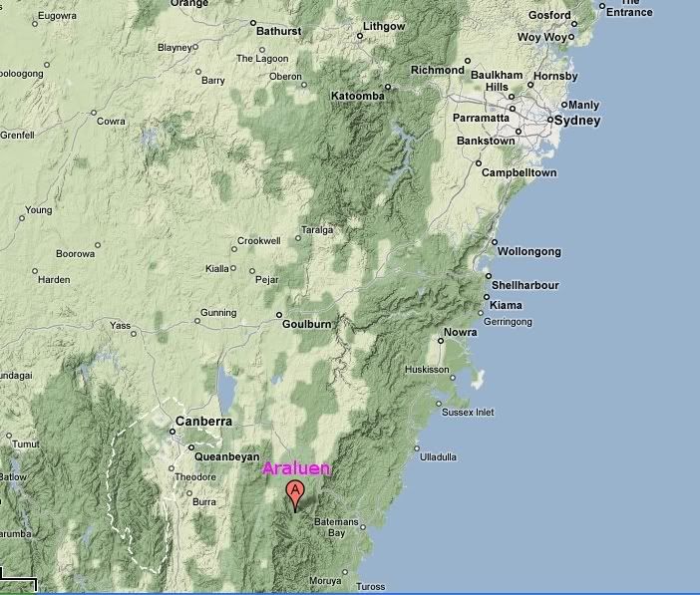700x595 pixels.
Task: Click the Burra label
Action: [204, 502]
